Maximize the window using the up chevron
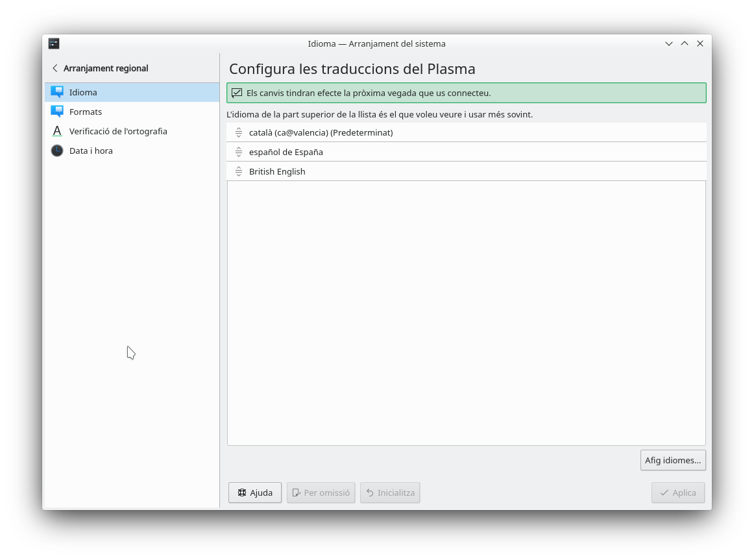The height and width of the screenshot is (560, 754). click(x=685, y=43)
